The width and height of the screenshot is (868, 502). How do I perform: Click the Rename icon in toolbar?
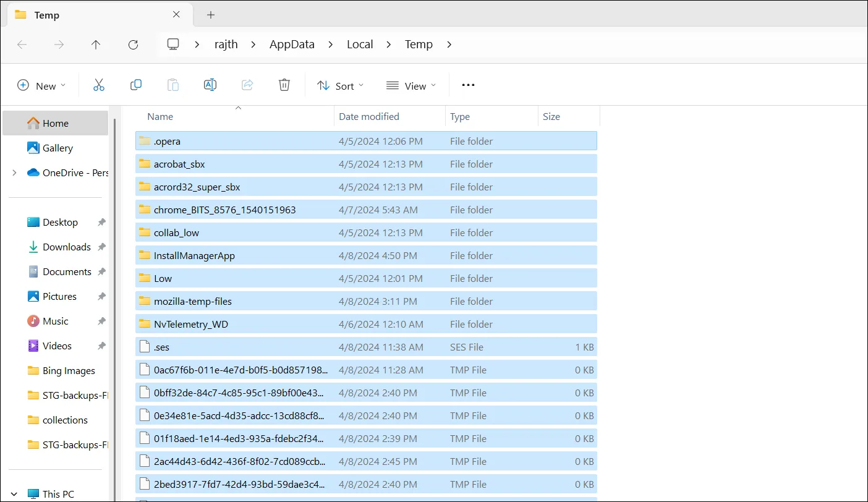pyautogui.click(x=210, y=85)
